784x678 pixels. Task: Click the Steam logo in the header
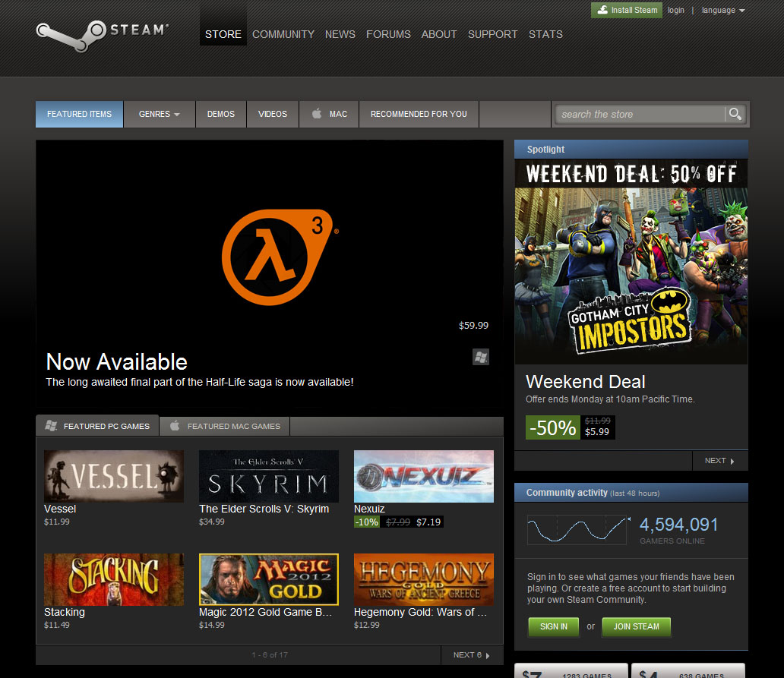103,36
